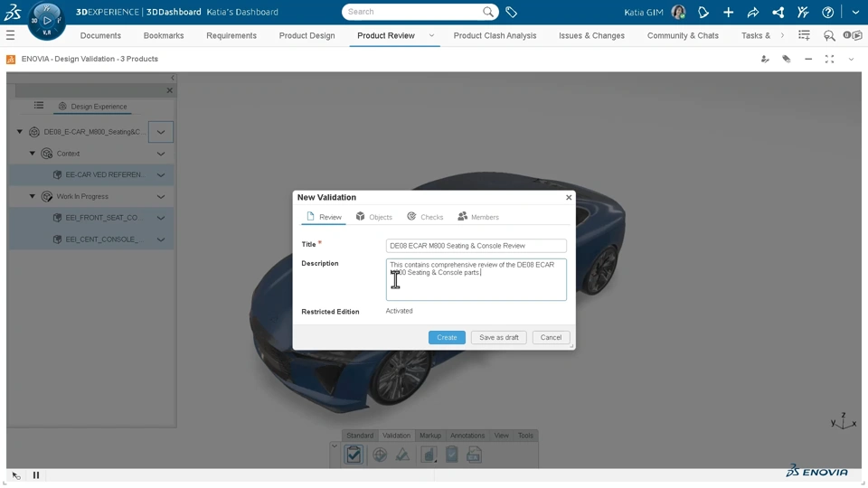The image size is (868, 488).
Task: Open Work In Progress row chevron
Action: [x=161, y=196]
